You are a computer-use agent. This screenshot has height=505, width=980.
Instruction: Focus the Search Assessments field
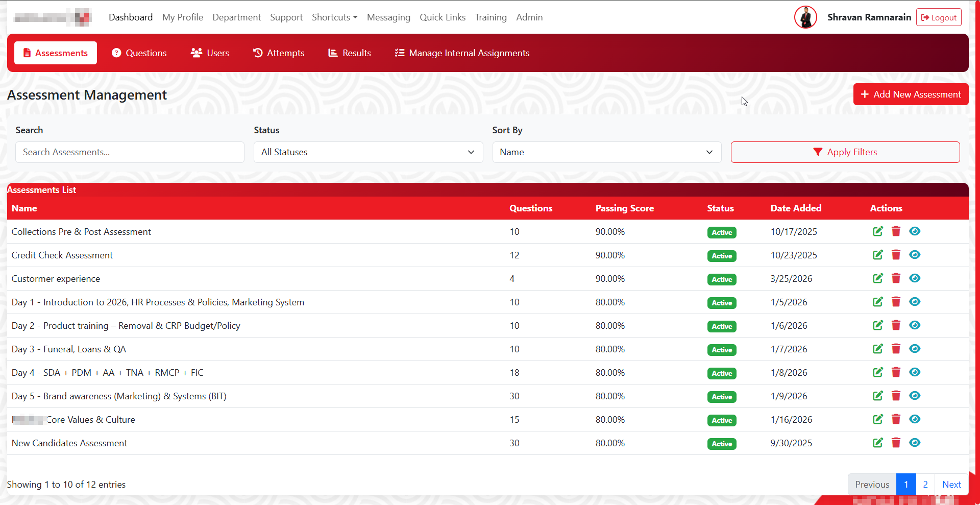[130, 152]
